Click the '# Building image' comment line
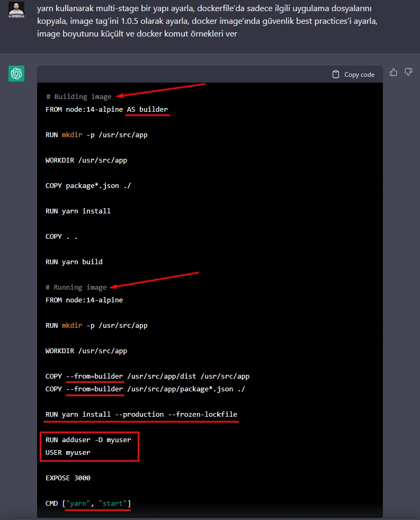This screenshot has width=420, height=520. click(78, 97)
